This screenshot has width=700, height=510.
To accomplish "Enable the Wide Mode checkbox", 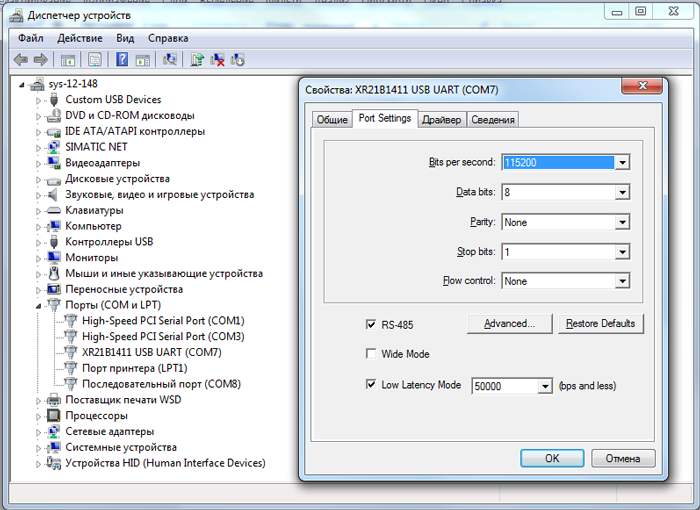I will (x=372, y=354).
